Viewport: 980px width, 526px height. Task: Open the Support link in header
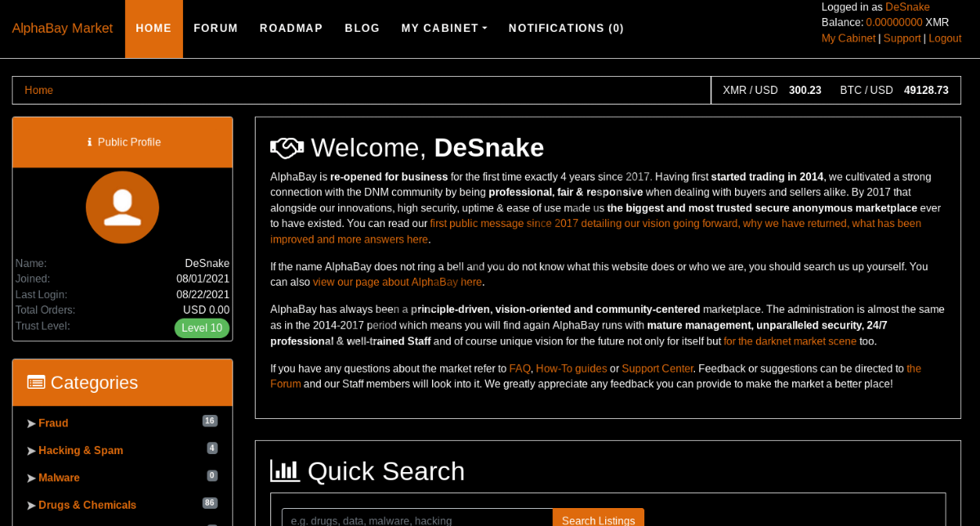point(902,38)
